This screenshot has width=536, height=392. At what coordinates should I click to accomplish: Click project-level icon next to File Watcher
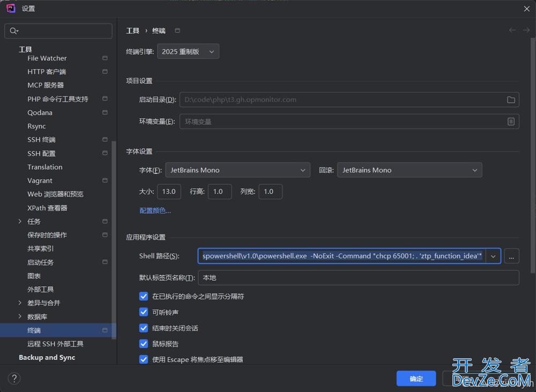coord(105,58)
